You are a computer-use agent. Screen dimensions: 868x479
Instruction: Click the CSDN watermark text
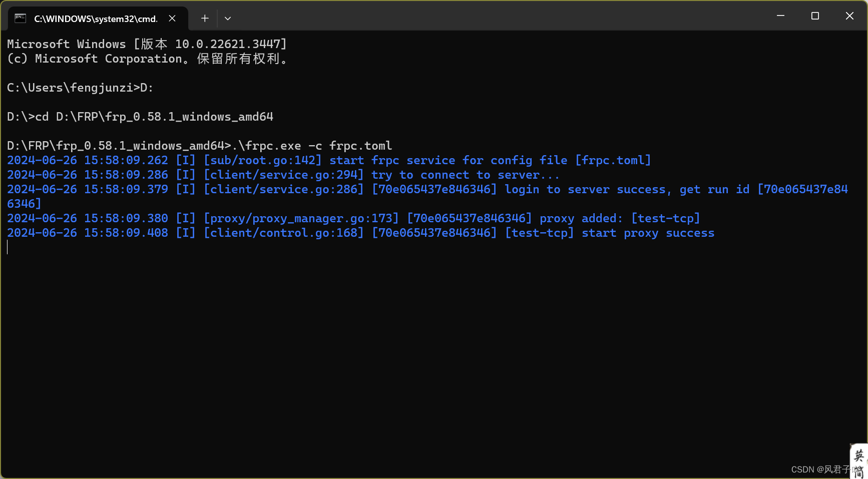(821, 469)
